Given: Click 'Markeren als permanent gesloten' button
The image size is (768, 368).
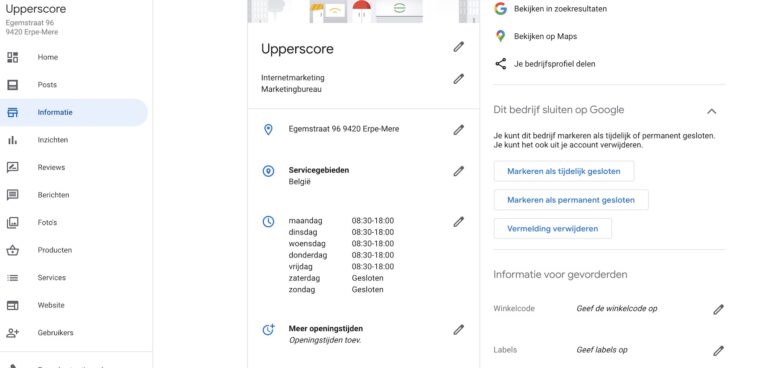Looking at the screenshot, I should (571, 200).
